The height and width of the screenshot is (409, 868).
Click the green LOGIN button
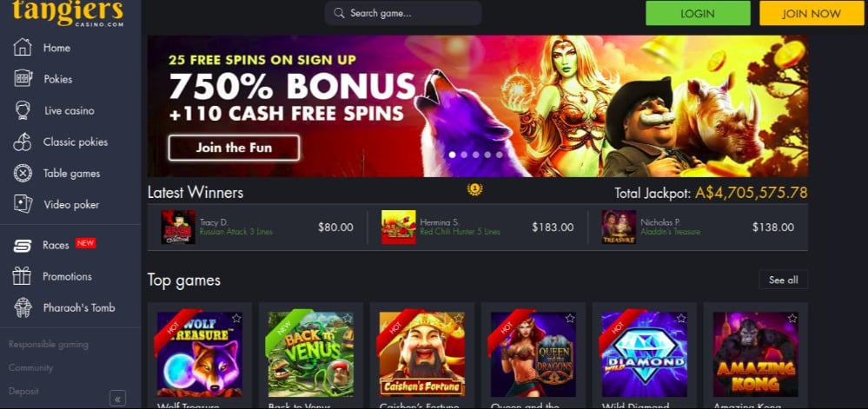click(698, 13)
